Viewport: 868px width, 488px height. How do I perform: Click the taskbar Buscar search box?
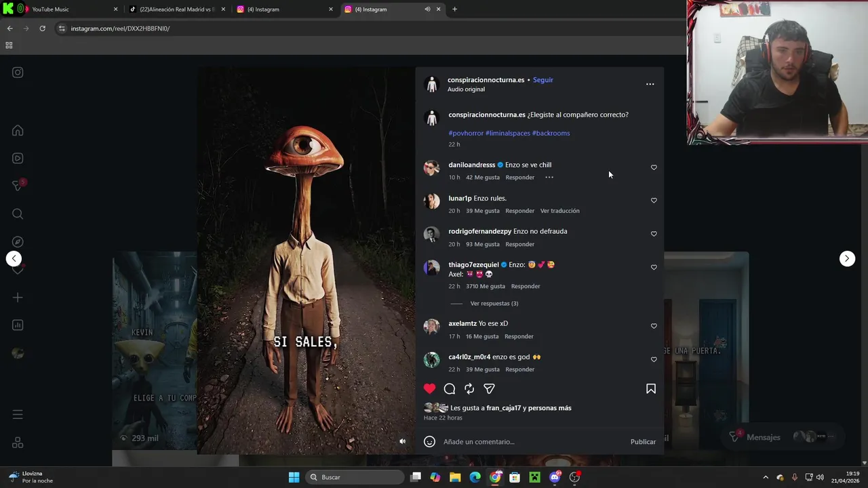click(355, 477)
